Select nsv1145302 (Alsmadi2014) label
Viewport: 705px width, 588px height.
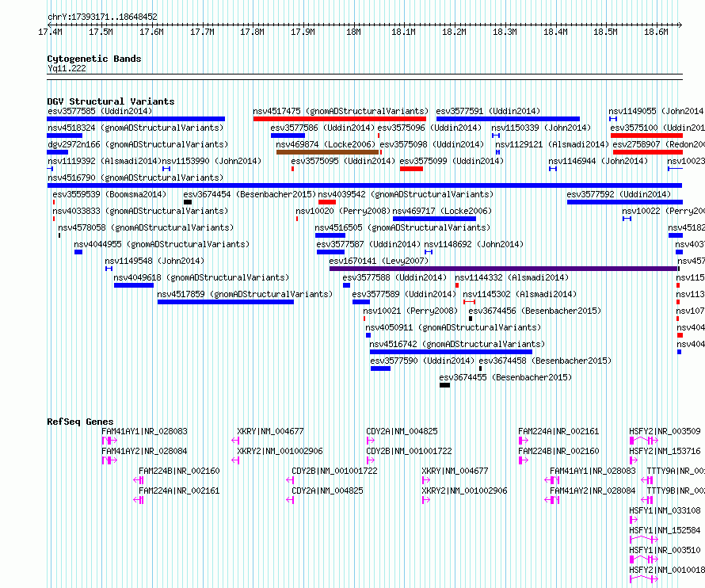click(520, 294)
